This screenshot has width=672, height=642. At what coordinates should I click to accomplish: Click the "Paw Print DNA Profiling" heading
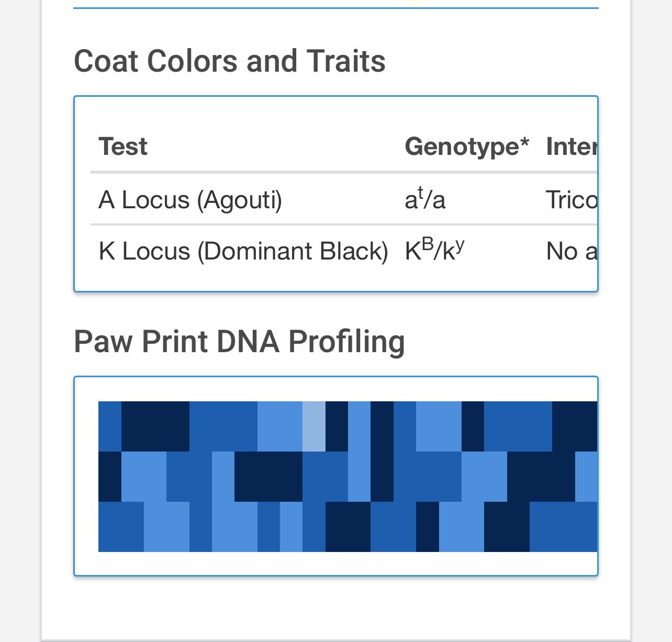[x=239, y=342]
